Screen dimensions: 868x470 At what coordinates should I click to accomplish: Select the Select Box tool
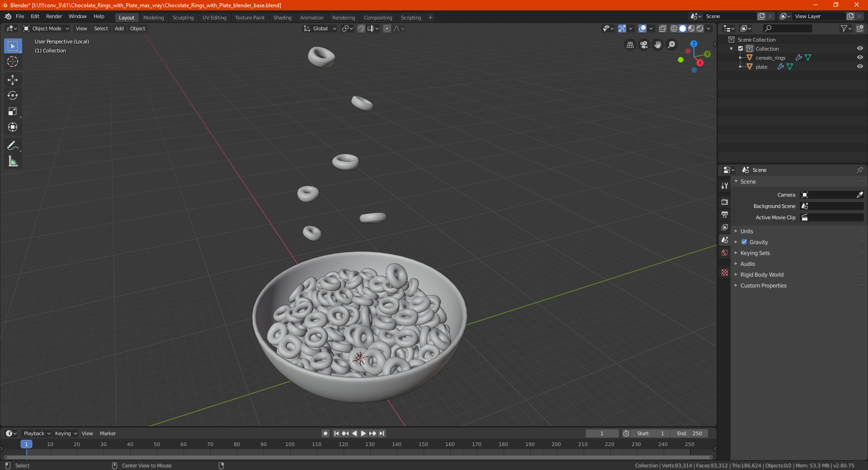13,46
